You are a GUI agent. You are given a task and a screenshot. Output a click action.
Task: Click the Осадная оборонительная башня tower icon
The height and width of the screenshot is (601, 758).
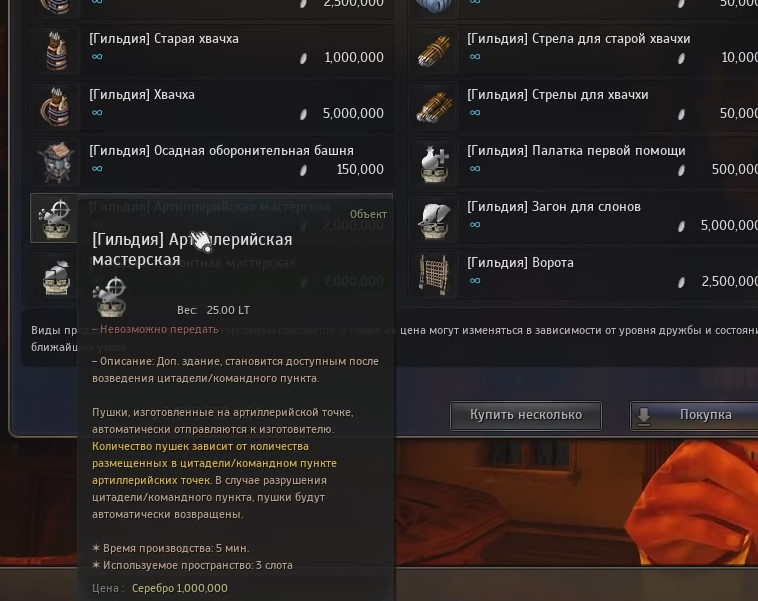[x=56, y=162]
